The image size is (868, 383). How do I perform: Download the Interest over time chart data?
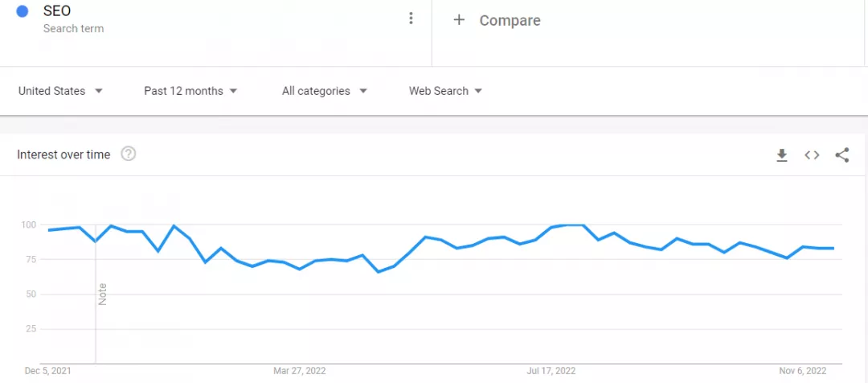(782, 155)
